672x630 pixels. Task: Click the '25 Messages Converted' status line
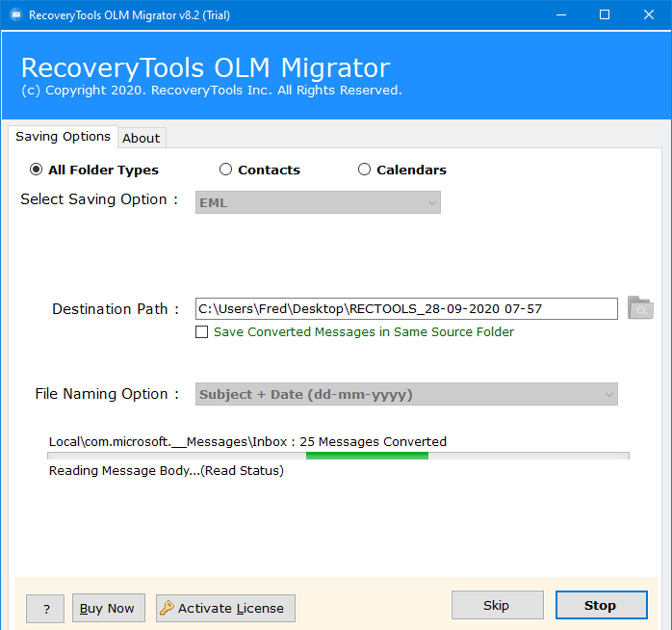(x=247, y=441)
